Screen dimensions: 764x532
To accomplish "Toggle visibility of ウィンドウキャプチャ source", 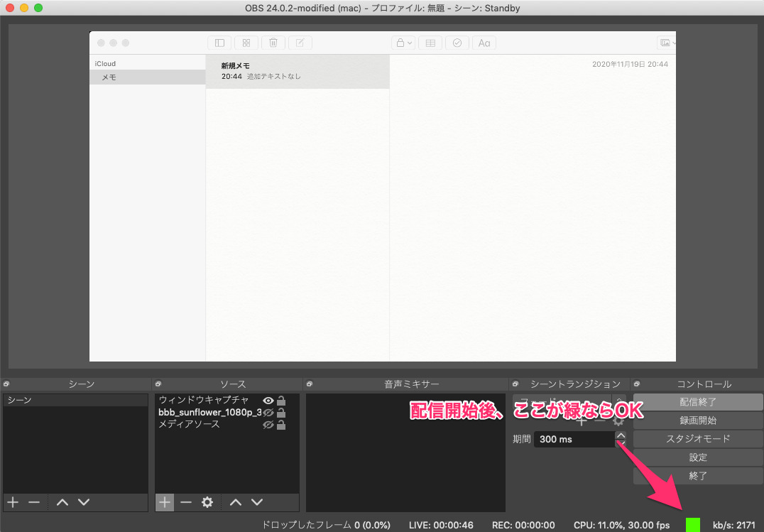I will point(268,401).
